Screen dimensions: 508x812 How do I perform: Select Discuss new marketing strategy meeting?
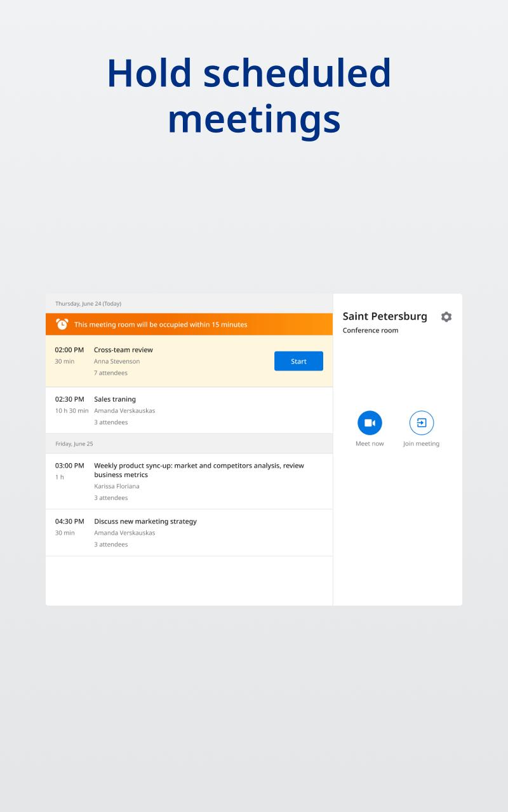[145, 521]
